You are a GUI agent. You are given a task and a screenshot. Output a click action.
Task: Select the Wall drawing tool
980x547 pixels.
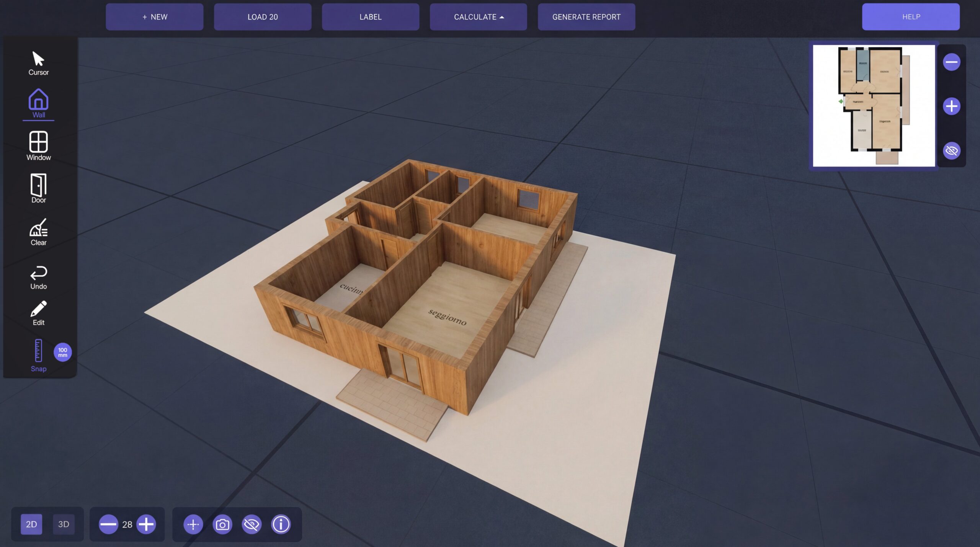(x=38, y=103)
